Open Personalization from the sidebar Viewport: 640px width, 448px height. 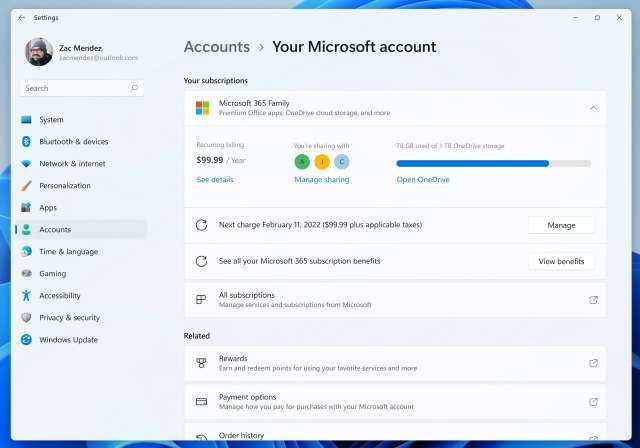[64, 186]
